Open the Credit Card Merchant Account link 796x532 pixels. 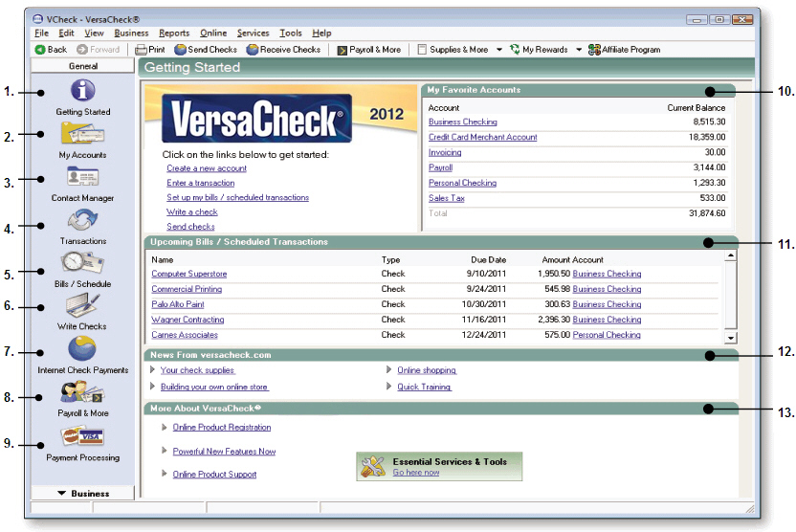[x=483, y=137]
